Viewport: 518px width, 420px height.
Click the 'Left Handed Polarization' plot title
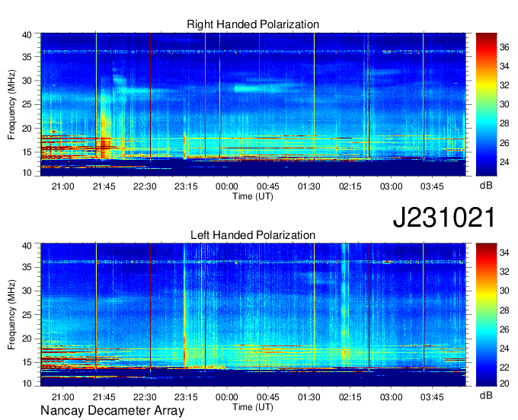(253, 235)
